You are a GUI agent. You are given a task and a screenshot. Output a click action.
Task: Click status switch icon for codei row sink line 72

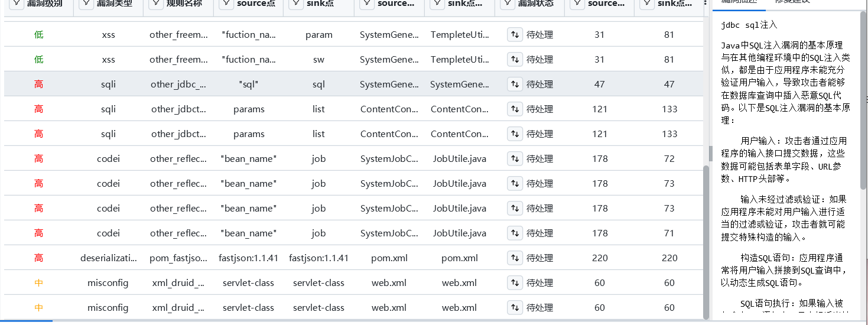coord(515,159)
